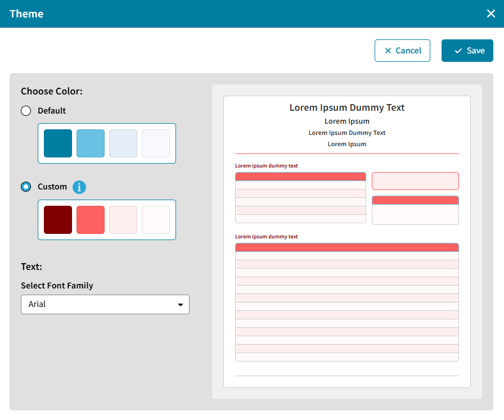This screenshot has height=420, width=504.
Task: Pick the near-white Default swatch
Action: 156,143
